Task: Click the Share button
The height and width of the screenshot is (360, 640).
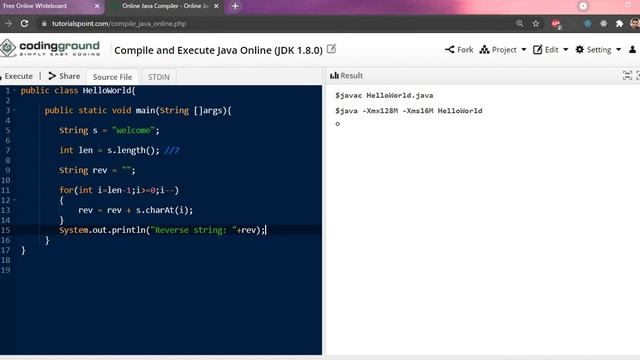Action: click(64, 76)
